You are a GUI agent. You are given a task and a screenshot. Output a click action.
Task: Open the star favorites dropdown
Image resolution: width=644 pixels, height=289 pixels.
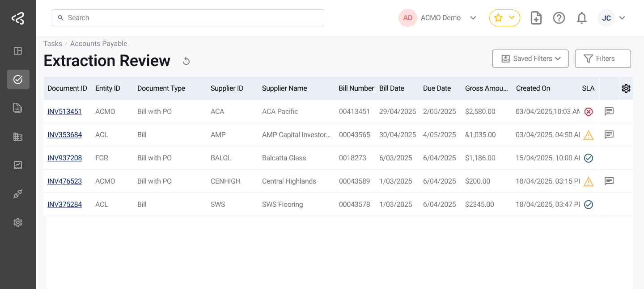(504, 18)
